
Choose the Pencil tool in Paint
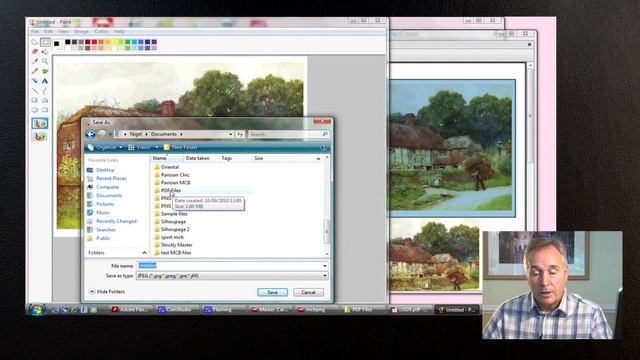pos(35,71)
